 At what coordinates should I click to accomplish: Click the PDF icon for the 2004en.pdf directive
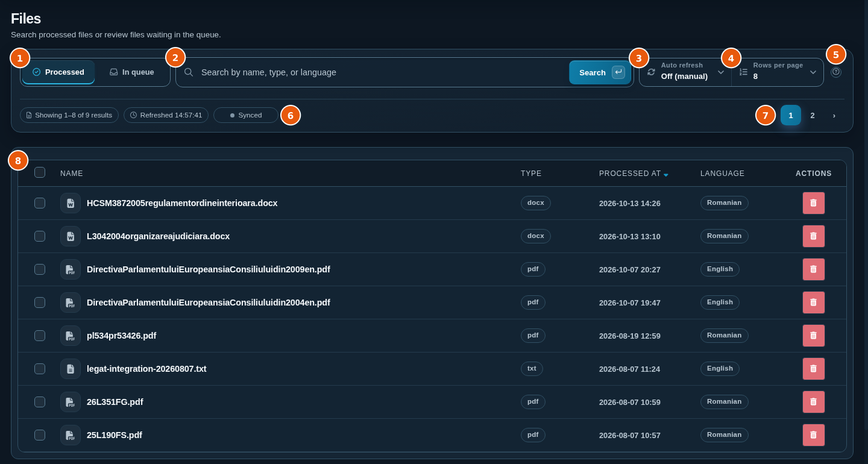(71, 303)
